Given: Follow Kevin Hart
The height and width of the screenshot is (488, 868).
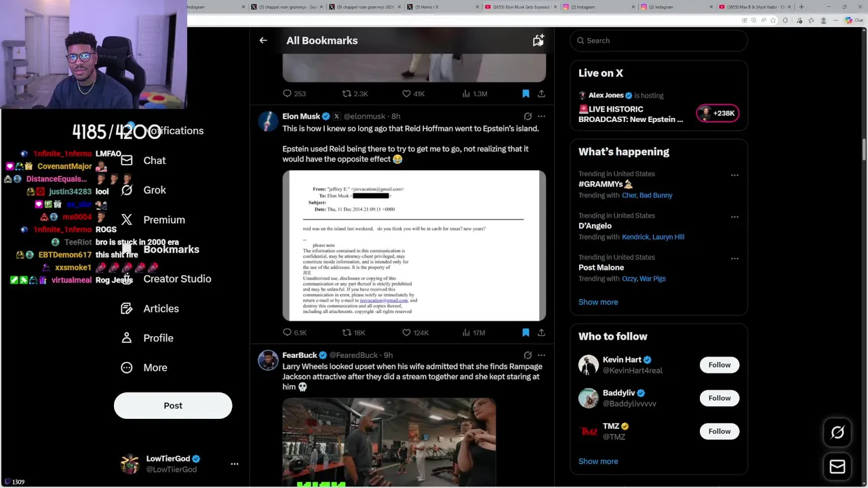Looking at the screenshot, I should (719, 365).
